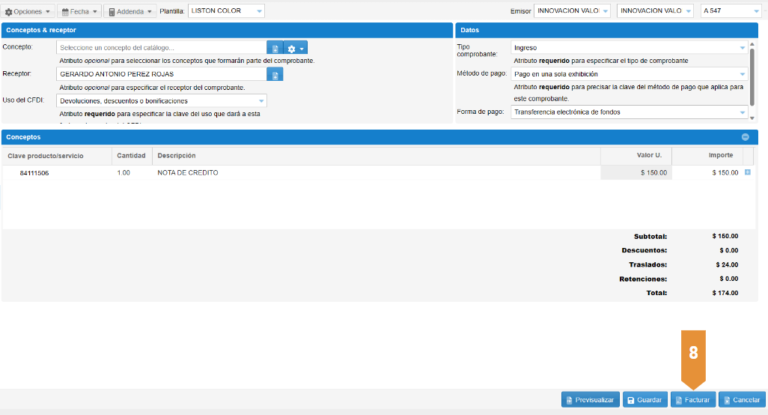This screenshot has width=768, height=415.
Task: Click the plus icon on the NOTA DE CREDITO row
Action: point(748,172)
